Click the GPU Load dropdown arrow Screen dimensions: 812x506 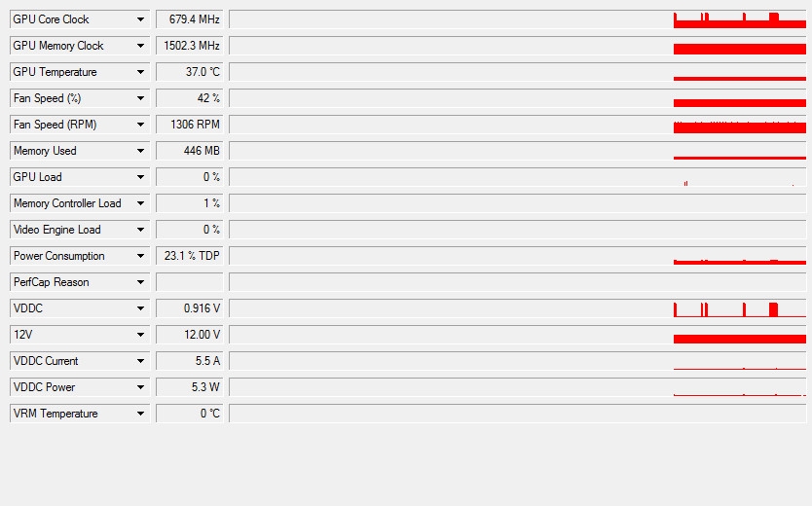141,177
